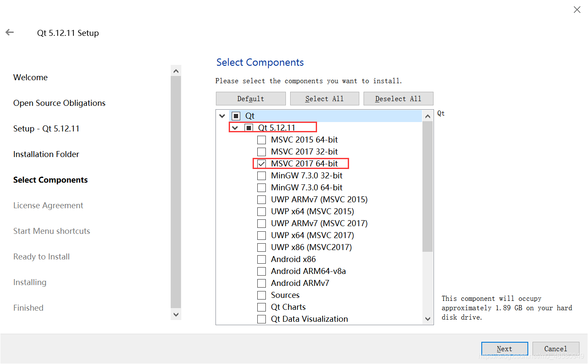
Task: Cancel the Qt installation
Action: pyautogui.click(x=556, y=349)
